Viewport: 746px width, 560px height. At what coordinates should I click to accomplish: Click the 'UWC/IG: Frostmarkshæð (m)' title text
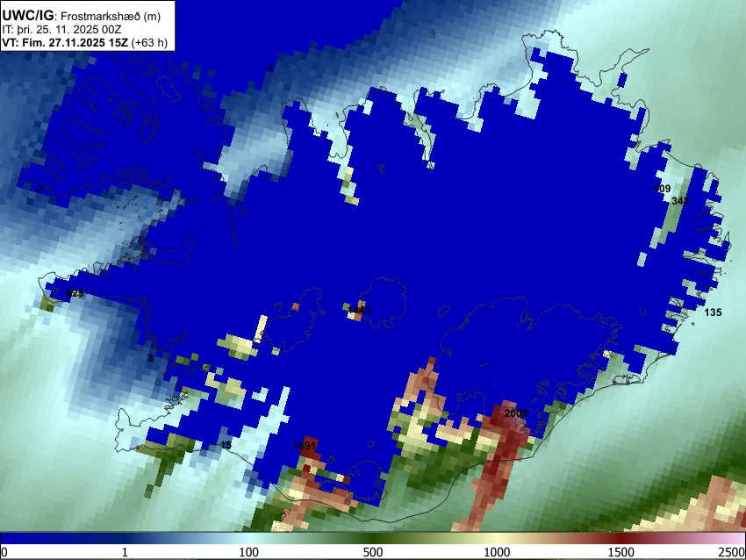click(x=82, y=16)
